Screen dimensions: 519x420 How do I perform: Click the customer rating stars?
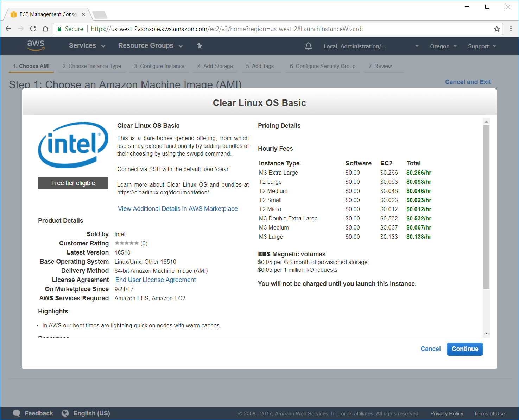click(127, 243)
